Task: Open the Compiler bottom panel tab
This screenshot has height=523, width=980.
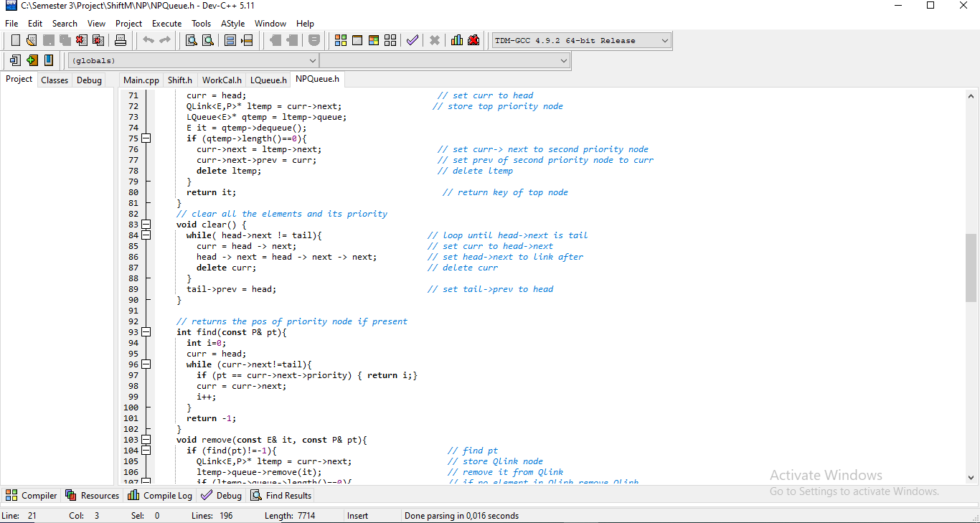Action: 32,495
